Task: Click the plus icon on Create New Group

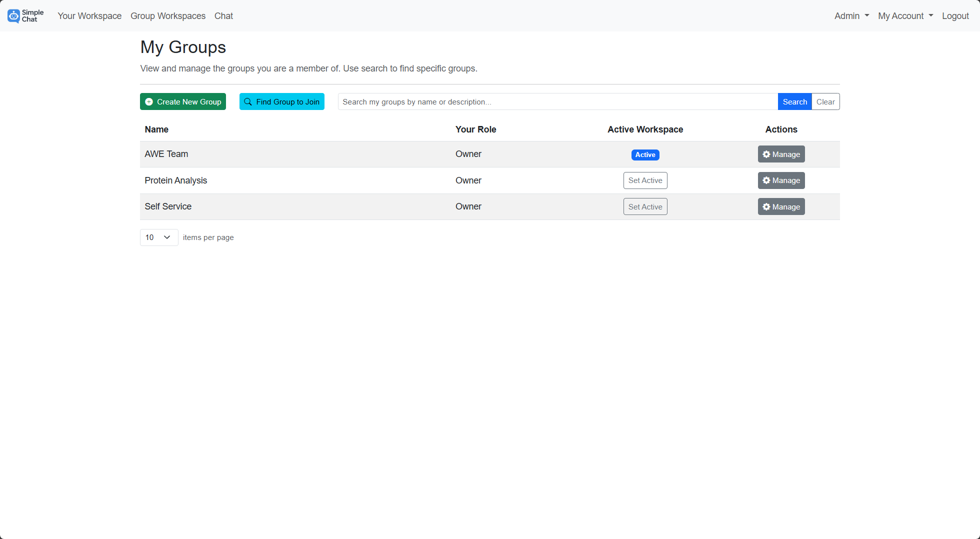Action: [x=149, y=102]
